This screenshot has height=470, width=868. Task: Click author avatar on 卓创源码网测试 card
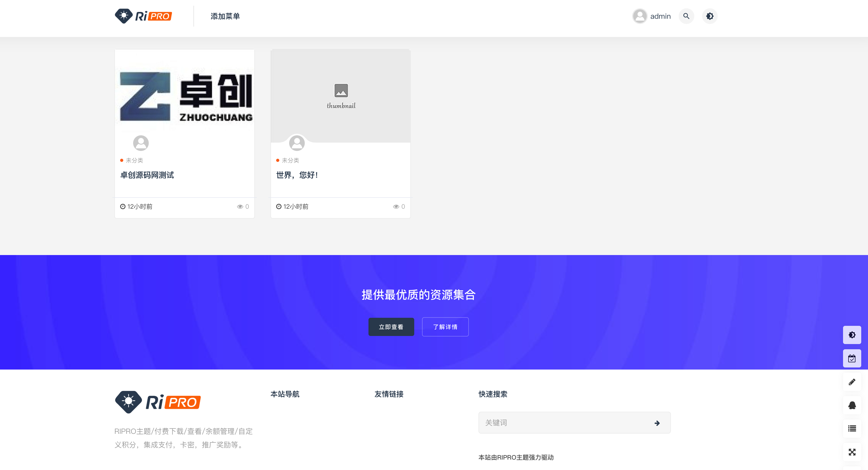[x=141, y=143]
